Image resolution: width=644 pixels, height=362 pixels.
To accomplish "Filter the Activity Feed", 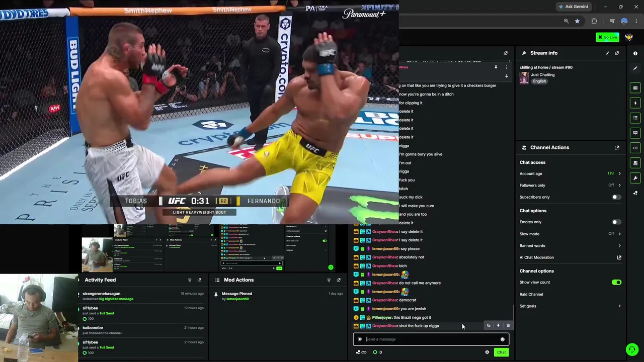I will point(190,280).
